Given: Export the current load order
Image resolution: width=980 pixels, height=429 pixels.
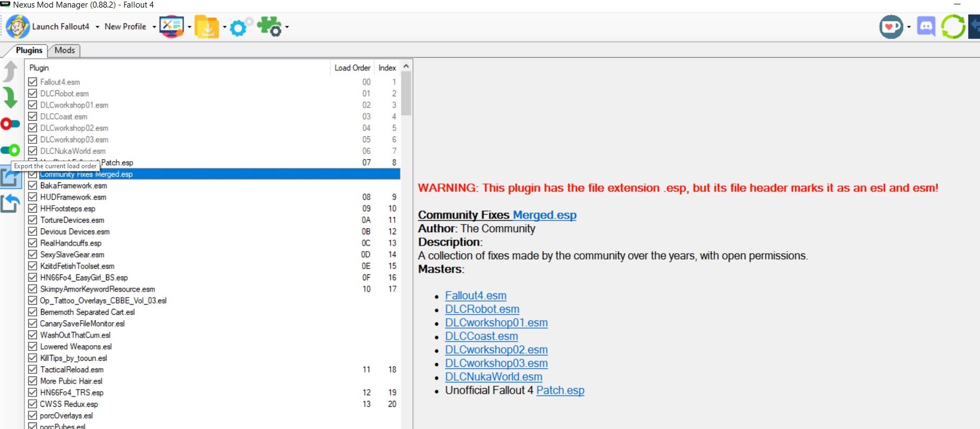Looking at the screenshot, I should [10, 178].
